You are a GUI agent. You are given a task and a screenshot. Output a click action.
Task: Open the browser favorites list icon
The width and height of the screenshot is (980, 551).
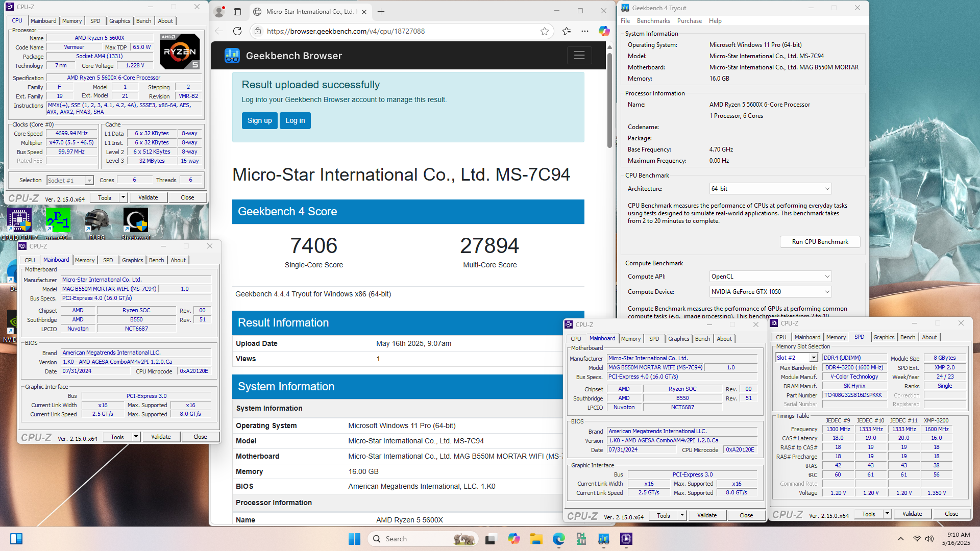[x=567, y=31]
